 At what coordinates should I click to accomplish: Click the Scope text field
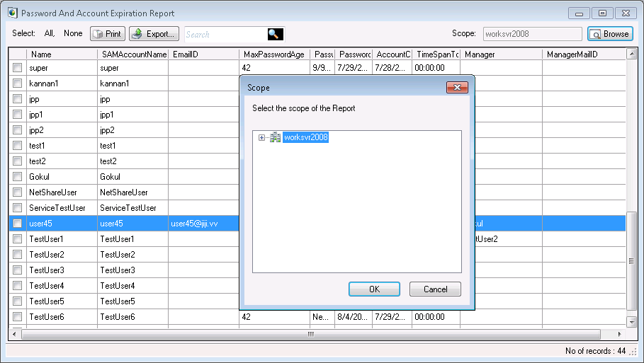click(532, 34)
